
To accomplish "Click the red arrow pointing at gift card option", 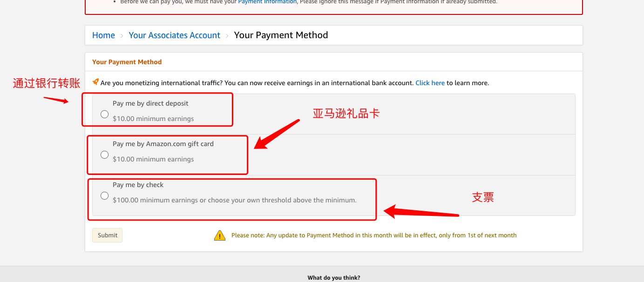I will pyautogui.click(x=277, y=134).
